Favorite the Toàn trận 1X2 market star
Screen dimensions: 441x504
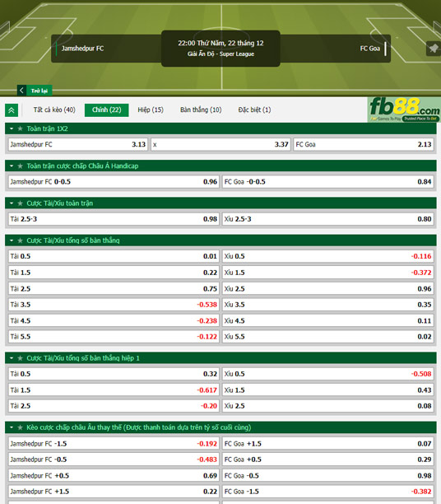[x=21, y=128]
